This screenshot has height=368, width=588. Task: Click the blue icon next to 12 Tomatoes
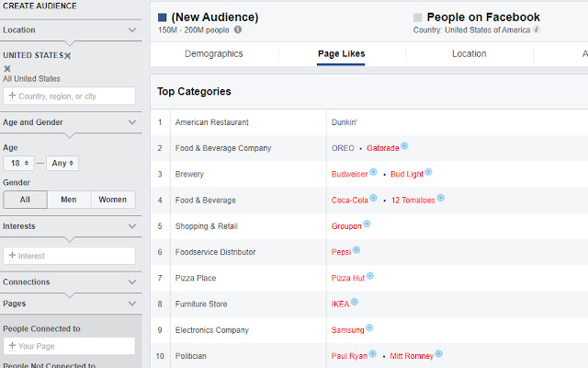[x=441, y=198]
